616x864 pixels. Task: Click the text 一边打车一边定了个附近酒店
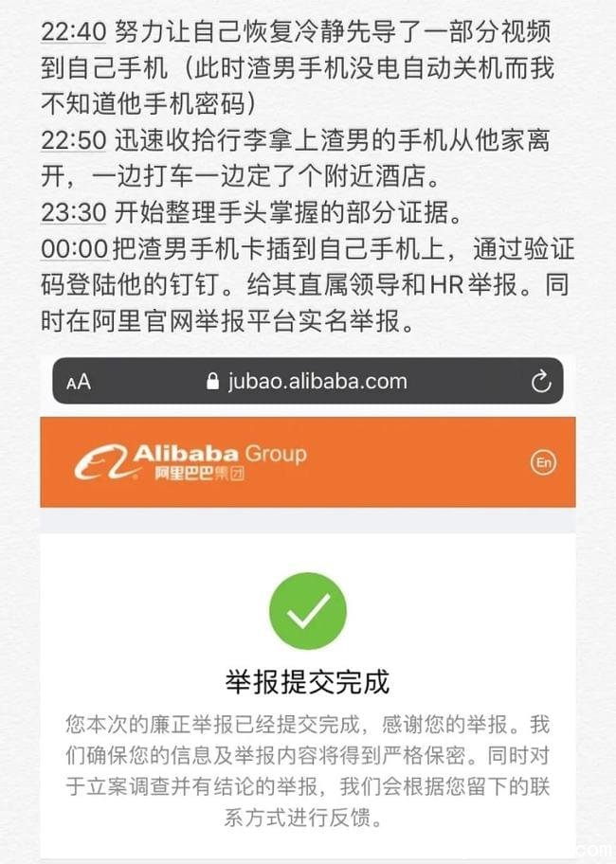pos(265,176)
